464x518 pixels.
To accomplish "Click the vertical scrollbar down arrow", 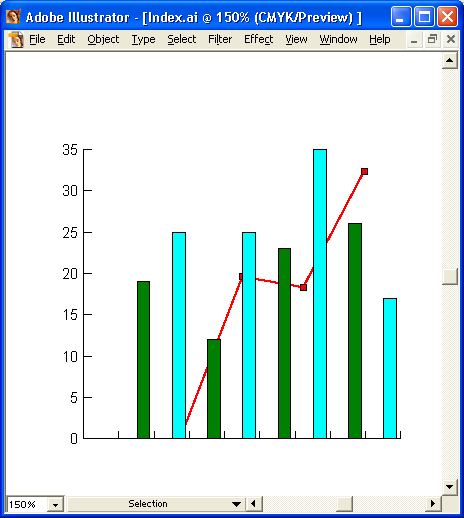I will coord(450,487).
